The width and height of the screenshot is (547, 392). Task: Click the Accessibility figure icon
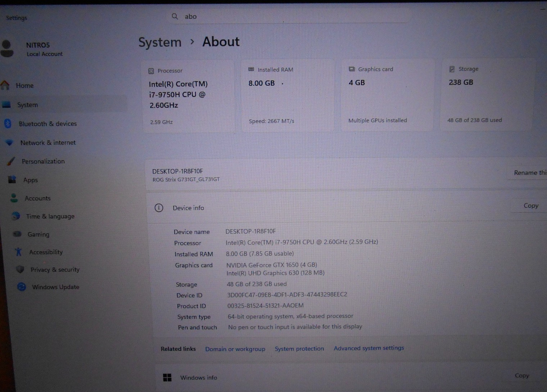(x=19, y=252)
